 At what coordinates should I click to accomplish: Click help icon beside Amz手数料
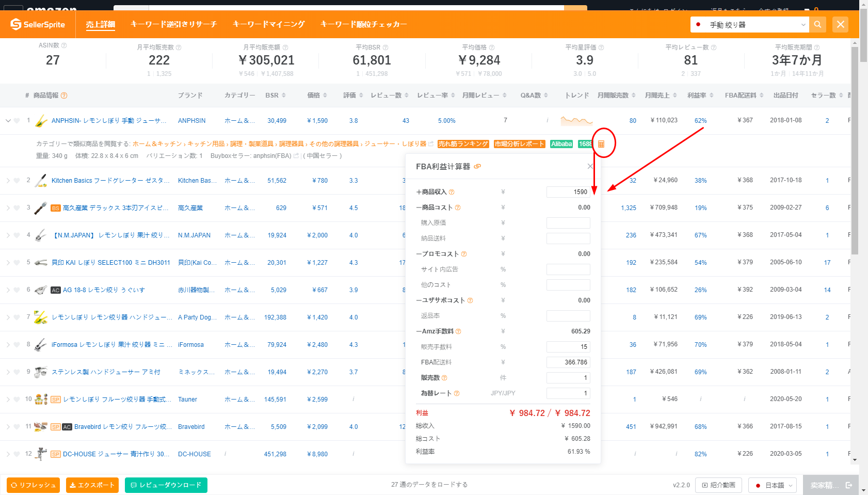tap(458, 331)
